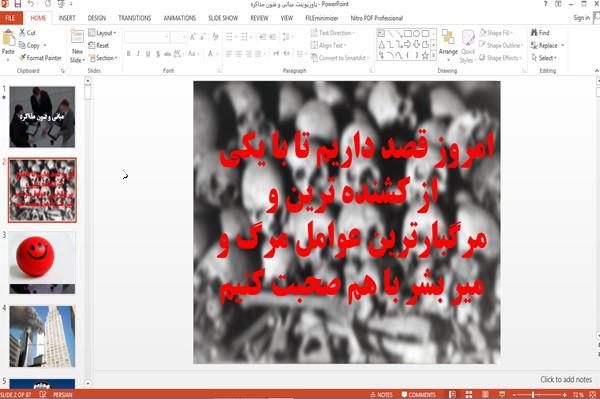
Task: Toggle text Shadow formatting
Action: tap(158, 54)
